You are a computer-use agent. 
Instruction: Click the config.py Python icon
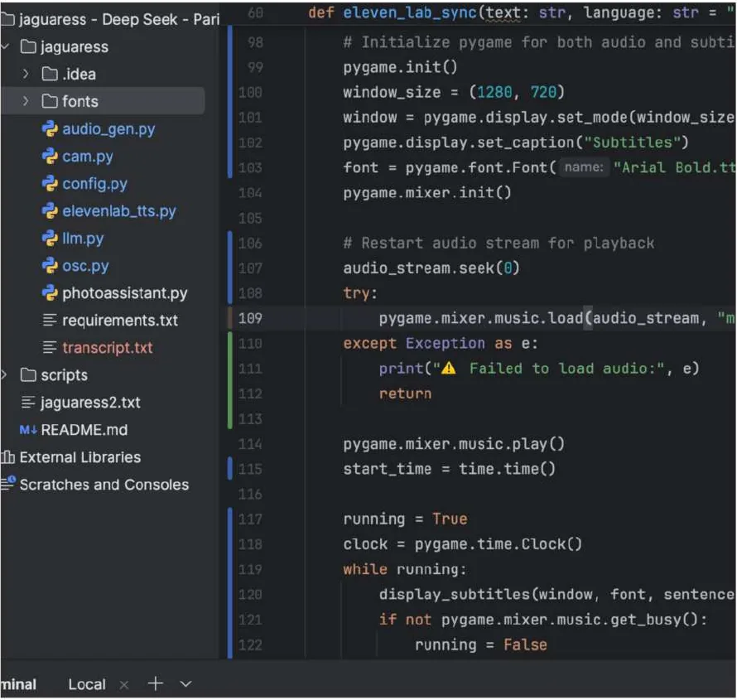click(50, 183)
